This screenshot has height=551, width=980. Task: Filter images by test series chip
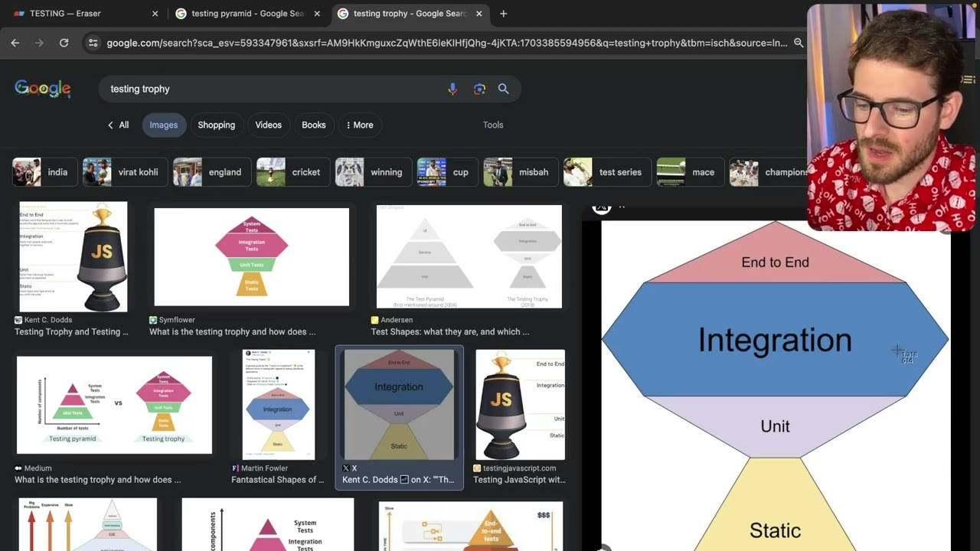coord(606,172)
